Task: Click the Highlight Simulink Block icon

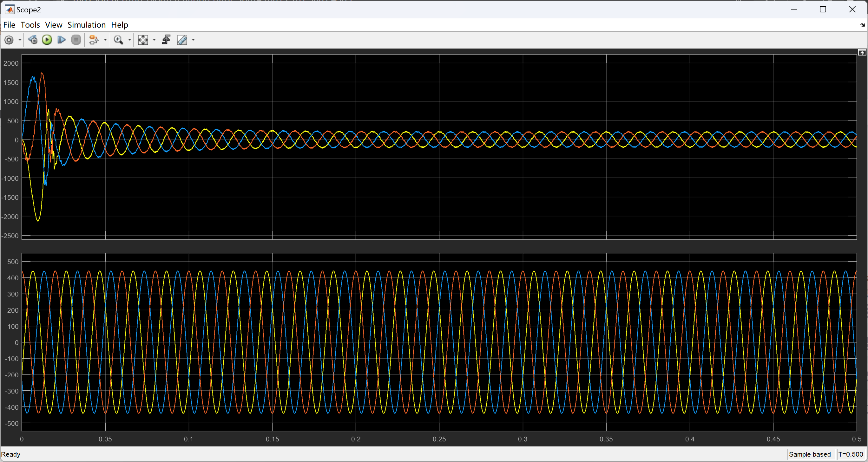Action: tap(94, 40)
